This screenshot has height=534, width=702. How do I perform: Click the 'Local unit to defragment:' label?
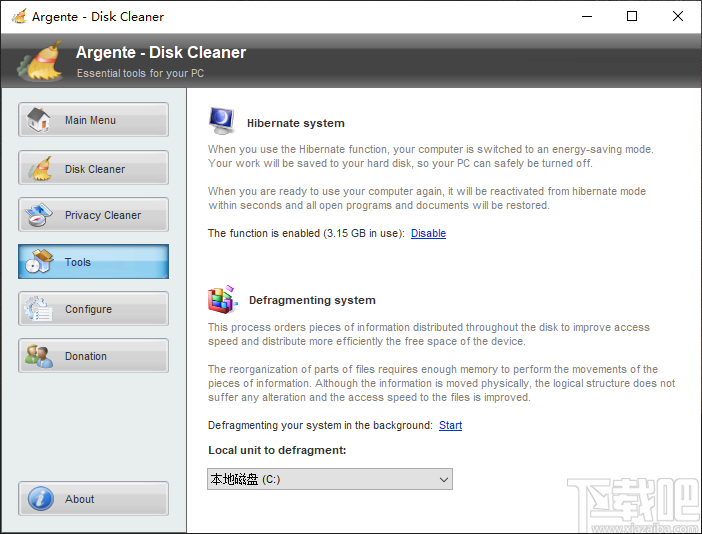click(x=277, y=450)
